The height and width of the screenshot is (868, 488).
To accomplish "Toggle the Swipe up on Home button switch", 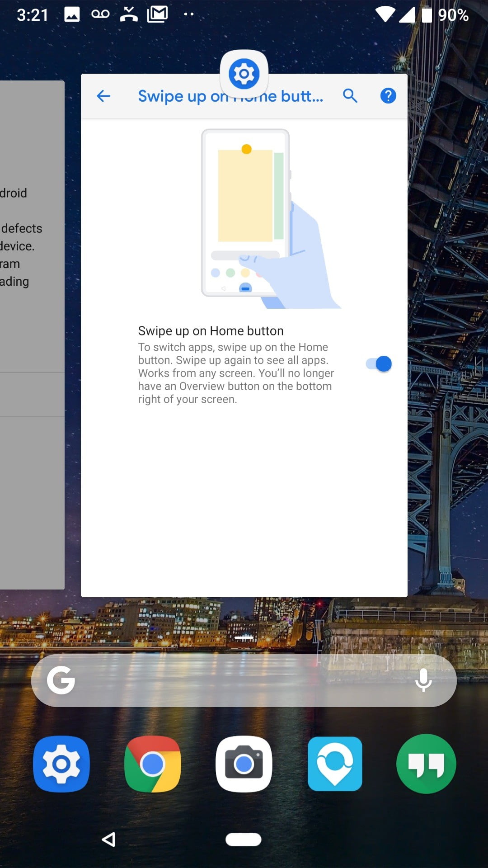I will [x=379, y=364].
